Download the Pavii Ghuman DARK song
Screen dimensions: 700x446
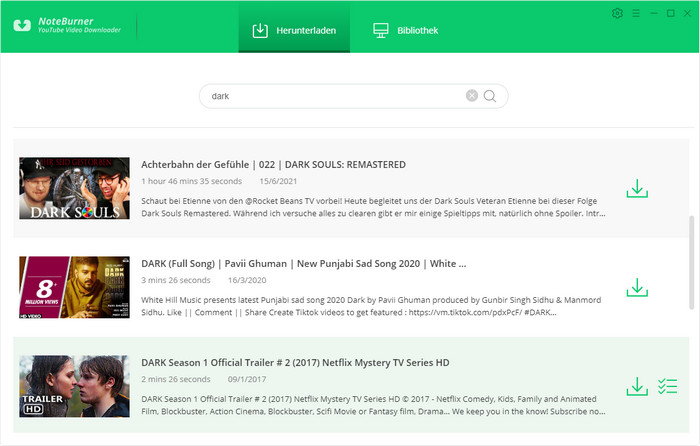point(637,288)
